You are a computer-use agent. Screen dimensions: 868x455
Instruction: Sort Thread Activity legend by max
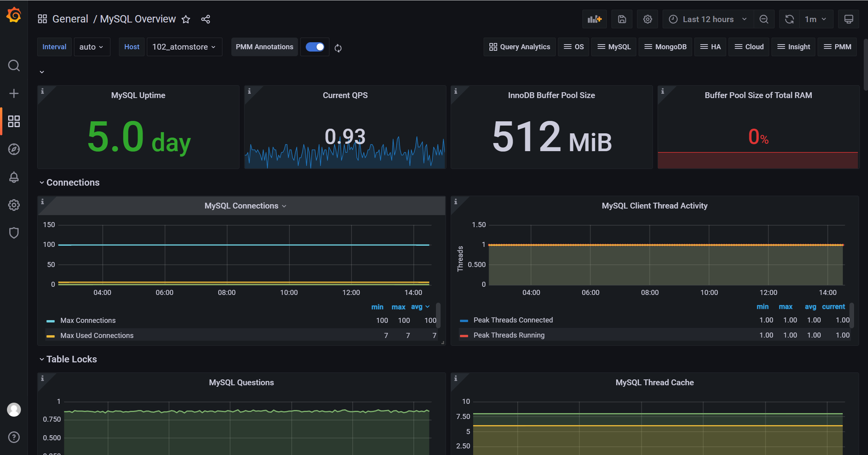(785, 307)
